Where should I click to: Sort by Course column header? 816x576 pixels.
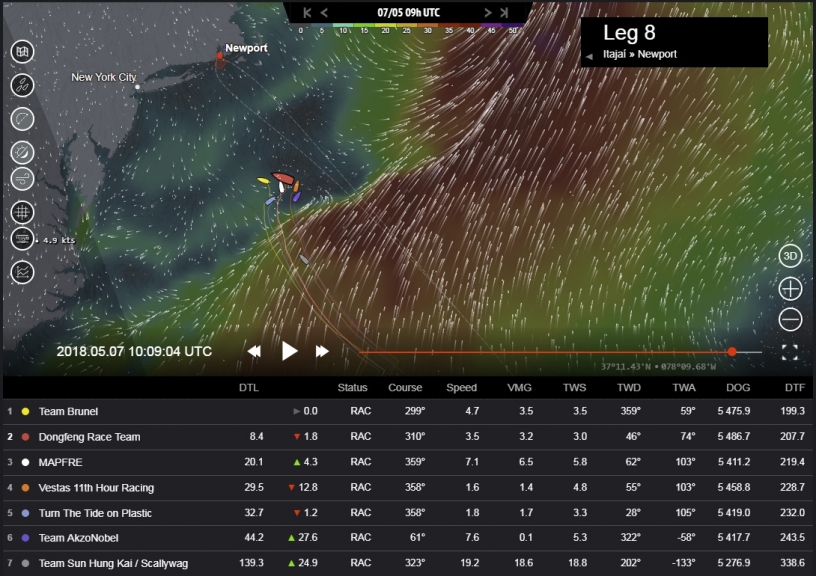pyautogui.click(x=405, y=388)
